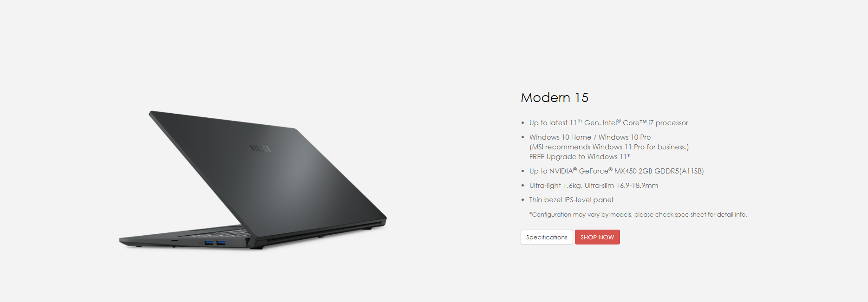868x302 pixels.
Task: Click the bullet beside the NVIDIA GeForce line
Action: click(x=522, y=171)
